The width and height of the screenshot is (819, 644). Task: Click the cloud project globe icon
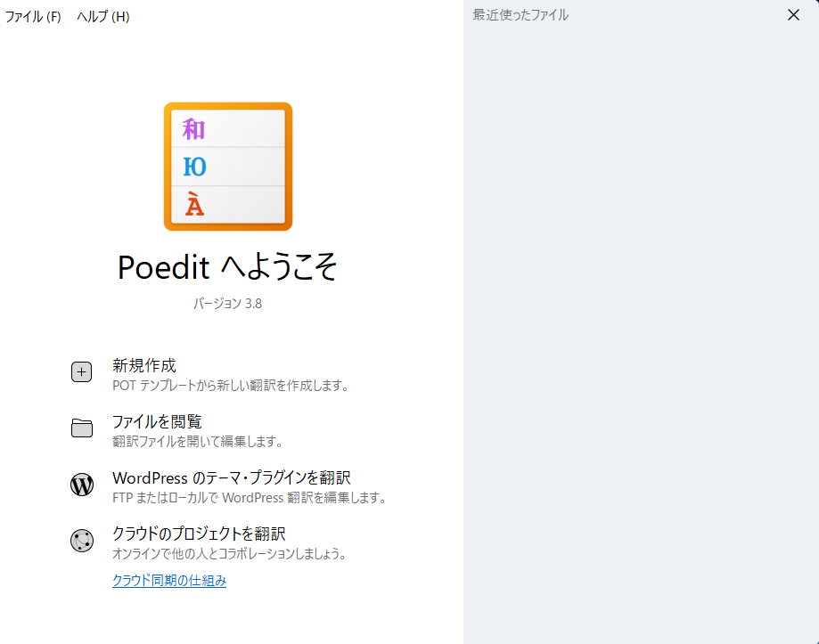point(81,541)
